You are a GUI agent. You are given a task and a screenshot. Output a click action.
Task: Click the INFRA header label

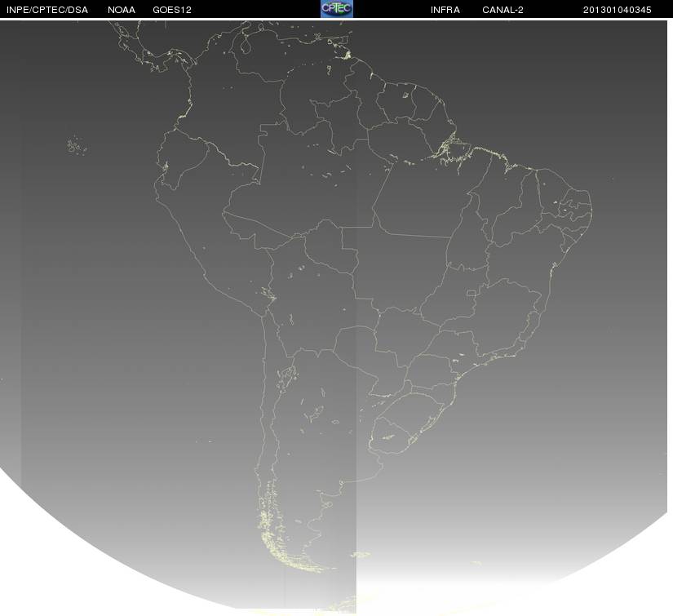point(445,10)
